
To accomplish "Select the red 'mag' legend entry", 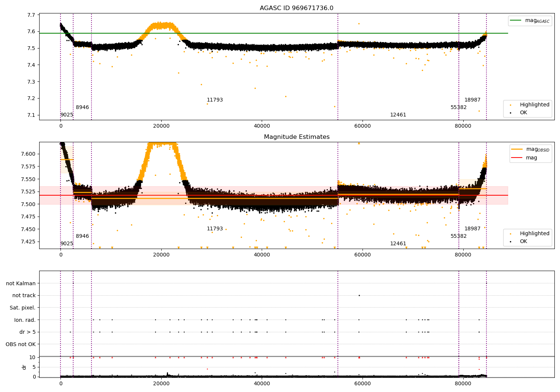I will [x=524, y=158].
